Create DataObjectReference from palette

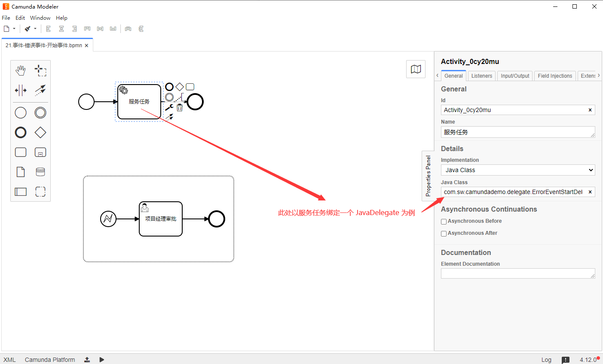click(21, 172)
